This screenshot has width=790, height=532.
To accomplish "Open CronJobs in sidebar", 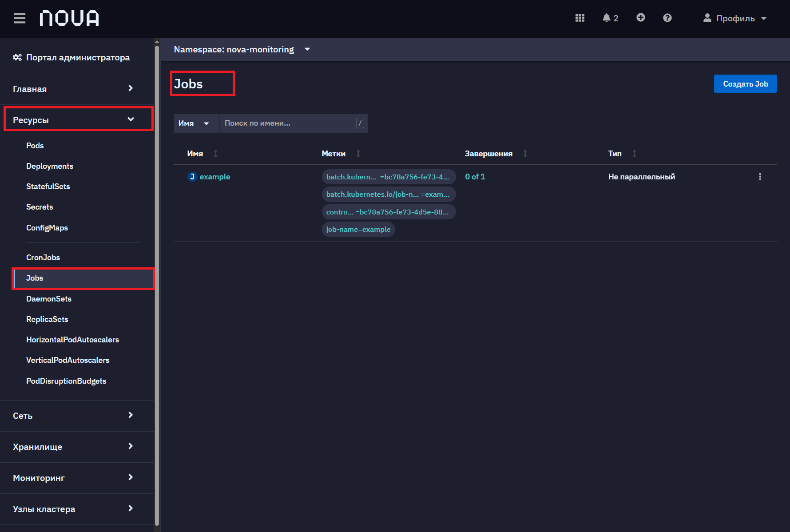I will (43, 258).
